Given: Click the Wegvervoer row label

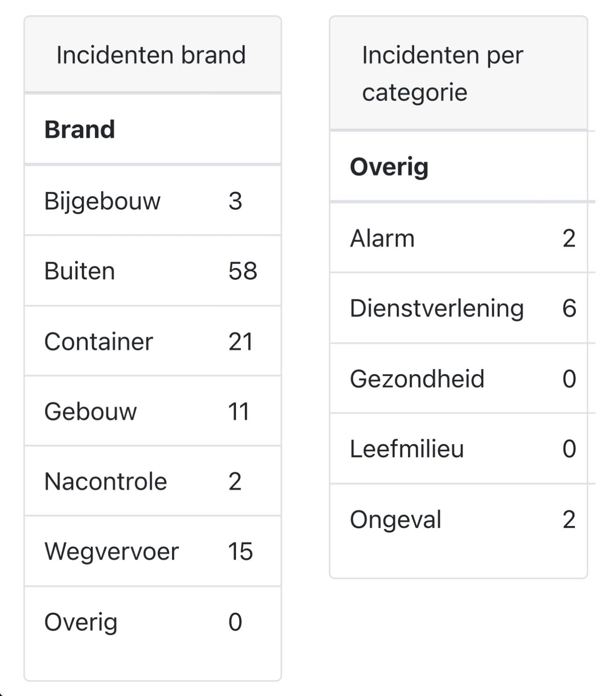Looking at the screenshot, I should tap(112, 552).
